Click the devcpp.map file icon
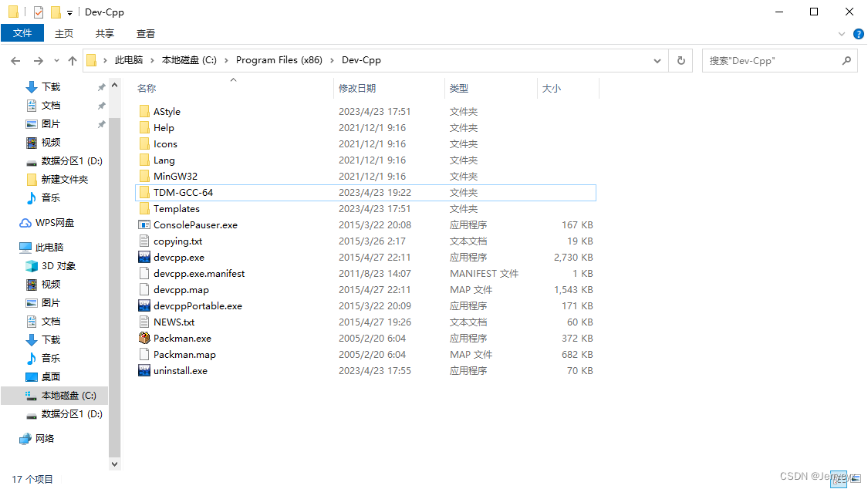 click(x=144, y=290)
